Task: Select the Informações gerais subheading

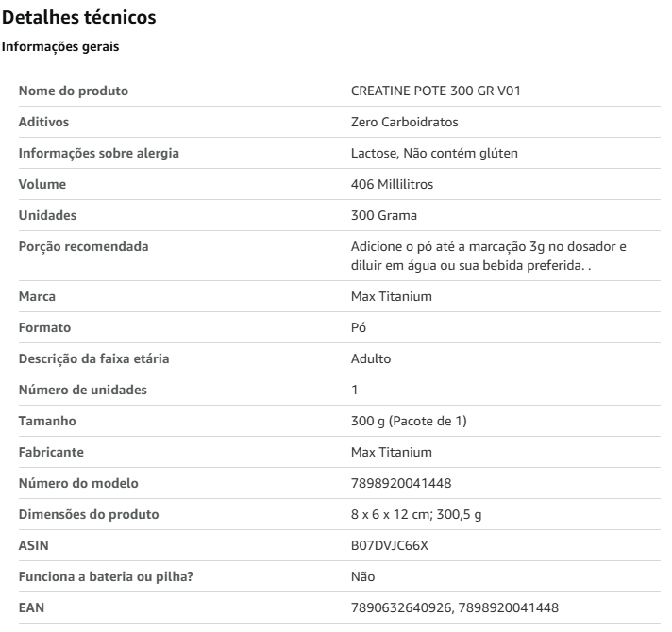Action: pyautogui.click(x=60, y=46)
